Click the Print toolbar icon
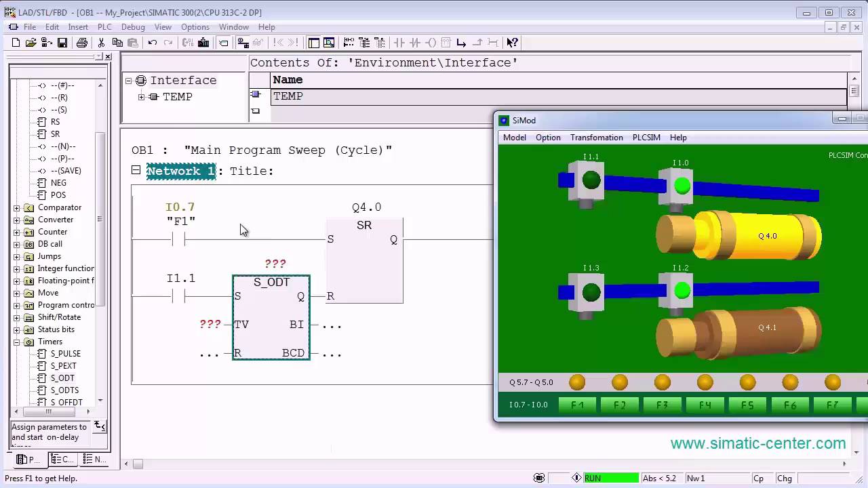The height and width of the screenshot is (488, 868). (82, 43)
